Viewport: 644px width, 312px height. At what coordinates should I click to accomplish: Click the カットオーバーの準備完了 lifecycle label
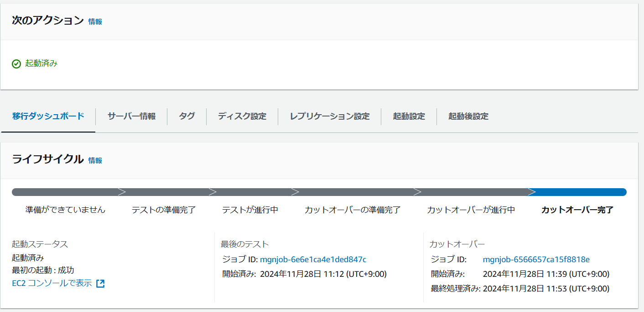click(x=353, y=210)
